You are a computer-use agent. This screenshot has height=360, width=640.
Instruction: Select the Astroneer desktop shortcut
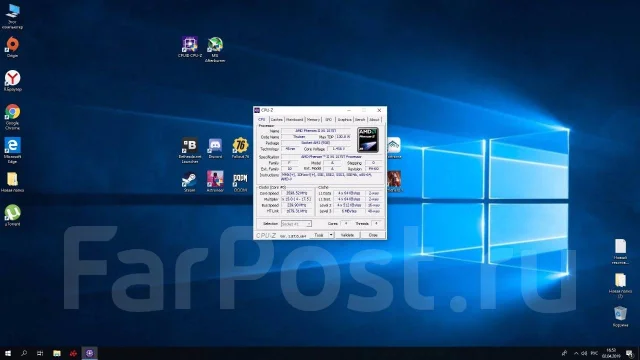215,181
